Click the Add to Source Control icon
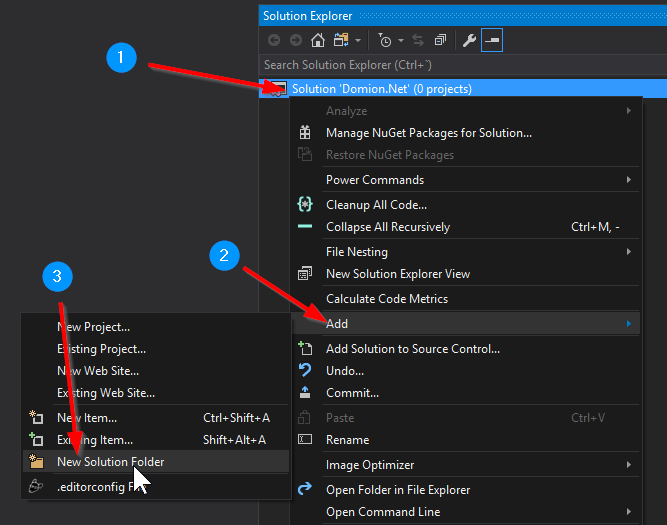This screenshot has height=525, width=667. tap(305, 348)
